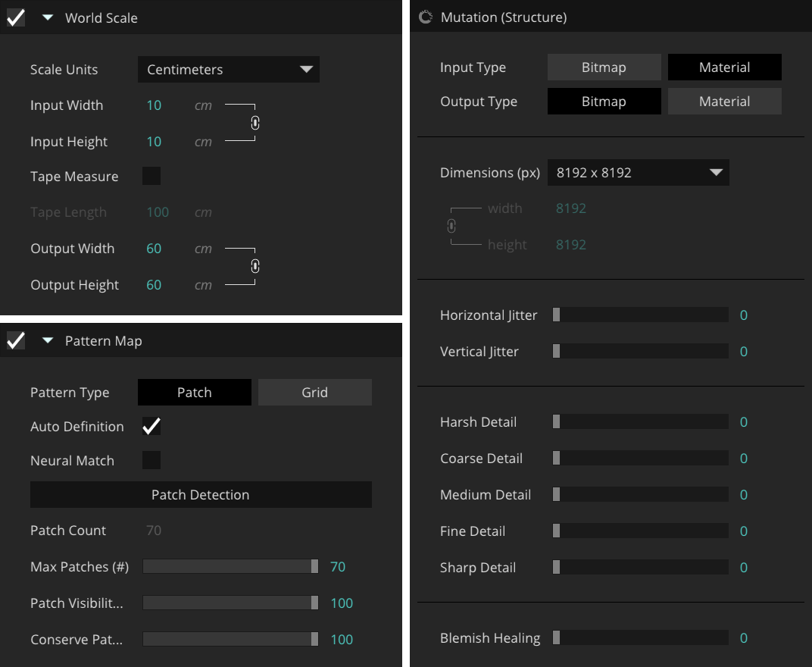The height and width of the screenshot is (667, 812).
Task: Click the Tape Length value 100
Action: coord(158,212)
